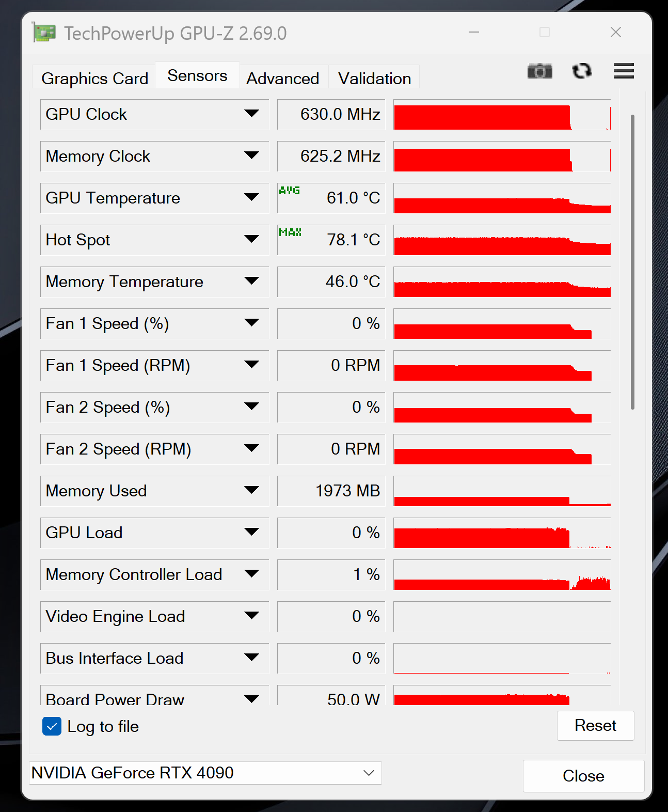Click the GPU-Z app icon in title bar
Viewport: 668px width, 812px height.
click(43, 33)
